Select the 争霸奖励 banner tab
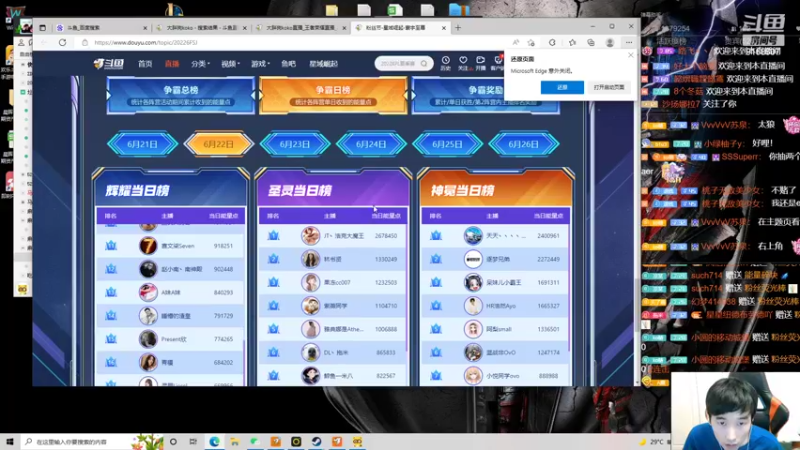Image resolution: width=800 pixels, height=450 pixels. [485, 95]
